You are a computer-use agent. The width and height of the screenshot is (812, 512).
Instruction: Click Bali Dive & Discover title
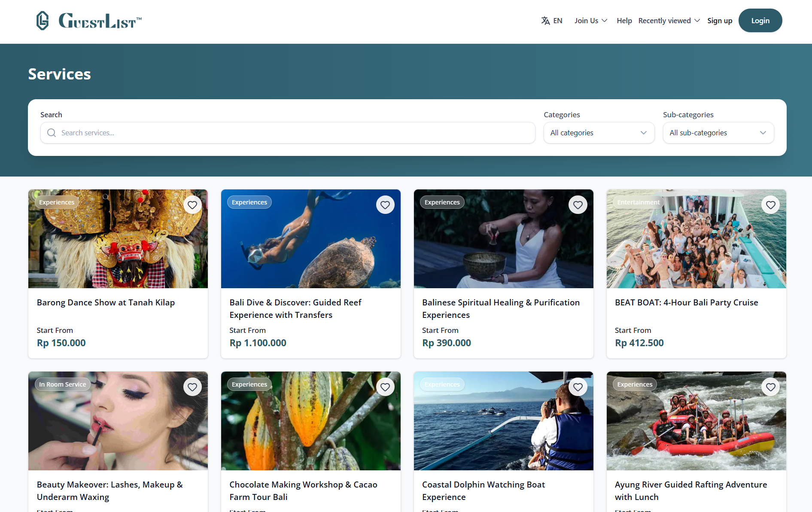tap(295, 308)
